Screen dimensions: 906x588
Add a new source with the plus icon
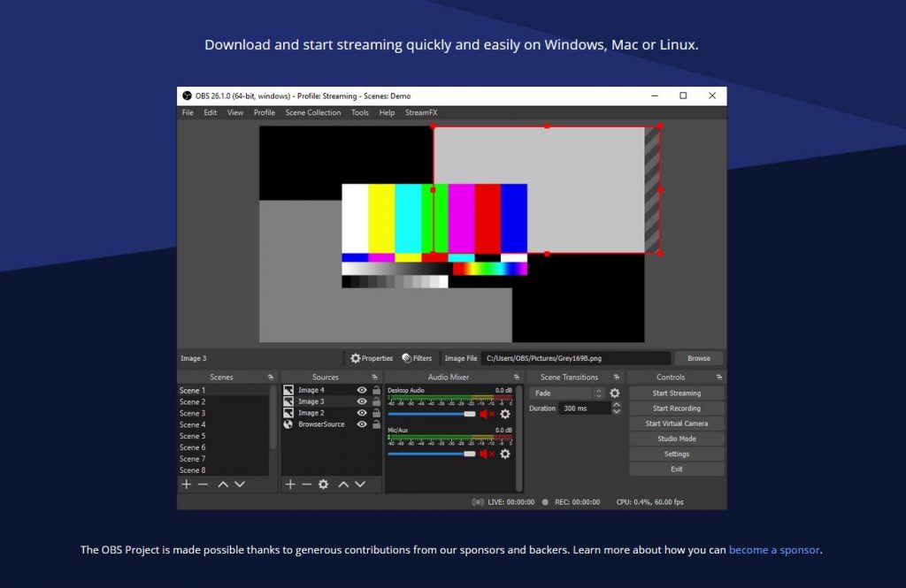[290, 485]
